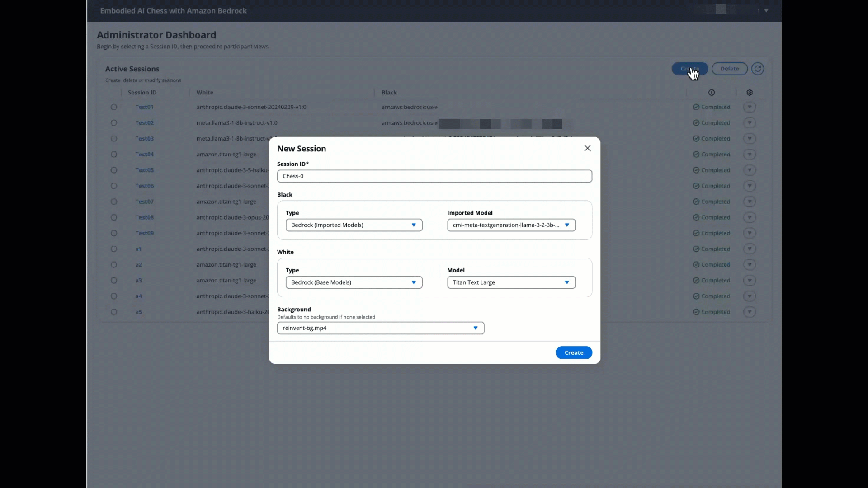Click the Delete sessions button
Image resolution: width=868 pixels, height=488 pixels.
click(729, 69)
